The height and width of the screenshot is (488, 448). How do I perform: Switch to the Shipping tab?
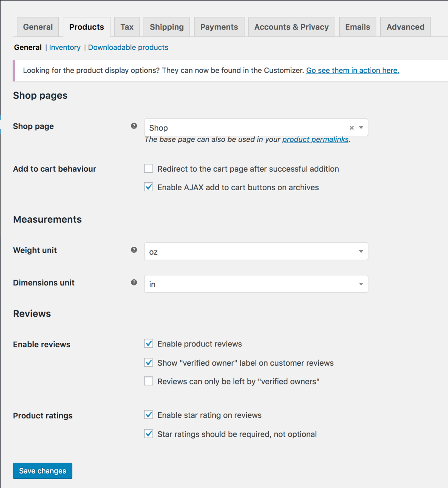166,27
